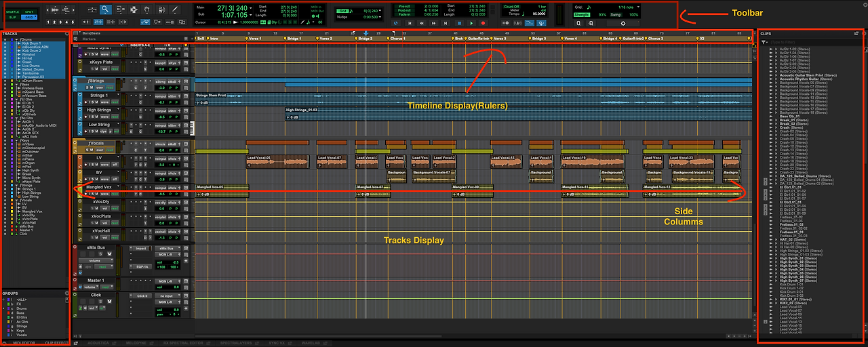868x347 pixels.
Task: Click the Link Timeline and Edit Selection icon
Action: (x=98, y=22)
